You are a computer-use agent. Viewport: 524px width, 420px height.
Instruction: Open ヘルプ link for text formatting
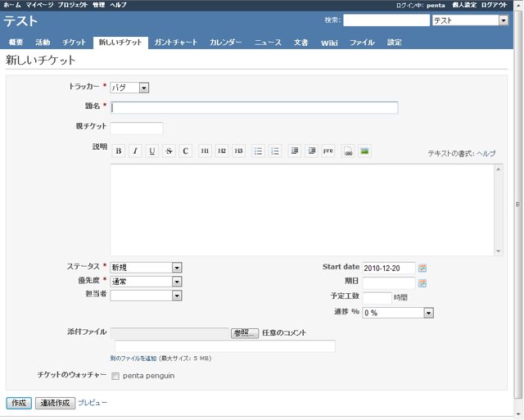click(x=486, y=153)
